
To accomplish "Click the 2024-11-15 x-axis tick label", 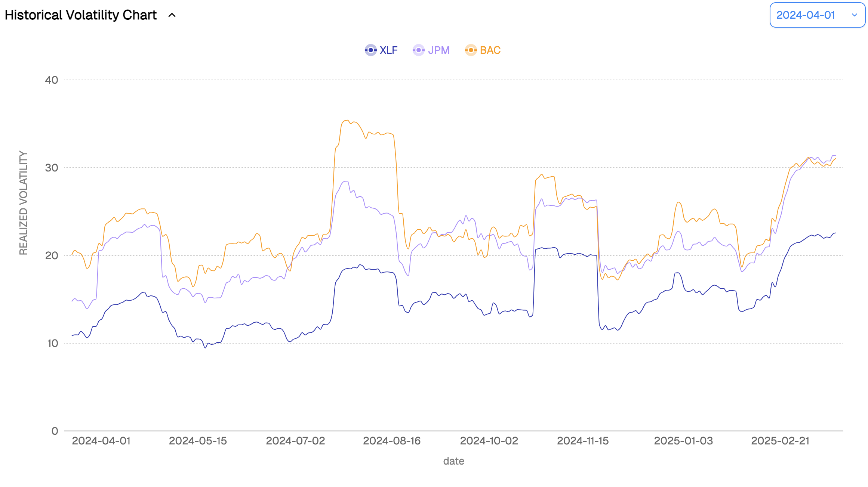I will point(583,441).
